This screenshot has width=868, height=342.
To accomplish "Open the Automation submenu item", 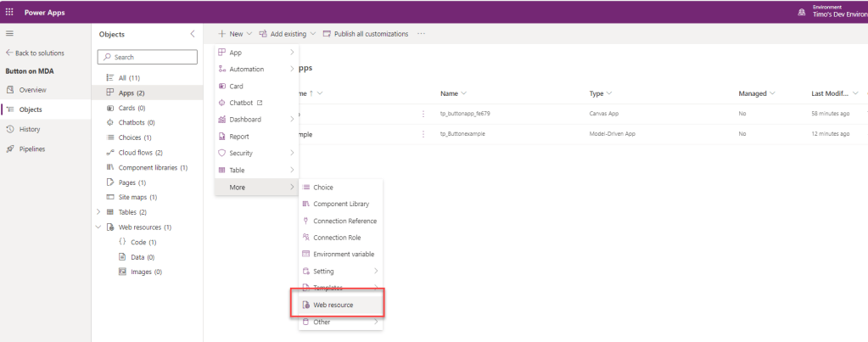I will pyautogui.click(x=246, y=69).
